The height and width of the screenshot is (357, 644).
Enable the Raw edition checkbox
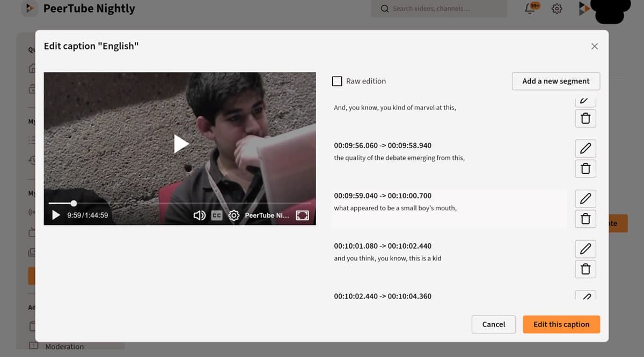[x=337, y=81]
